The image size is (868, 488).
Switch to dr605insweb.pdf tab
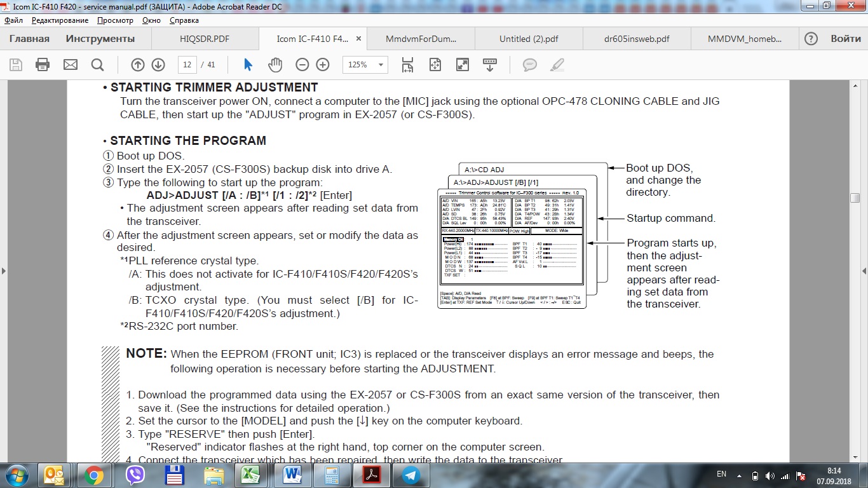[x=637, y=39]
